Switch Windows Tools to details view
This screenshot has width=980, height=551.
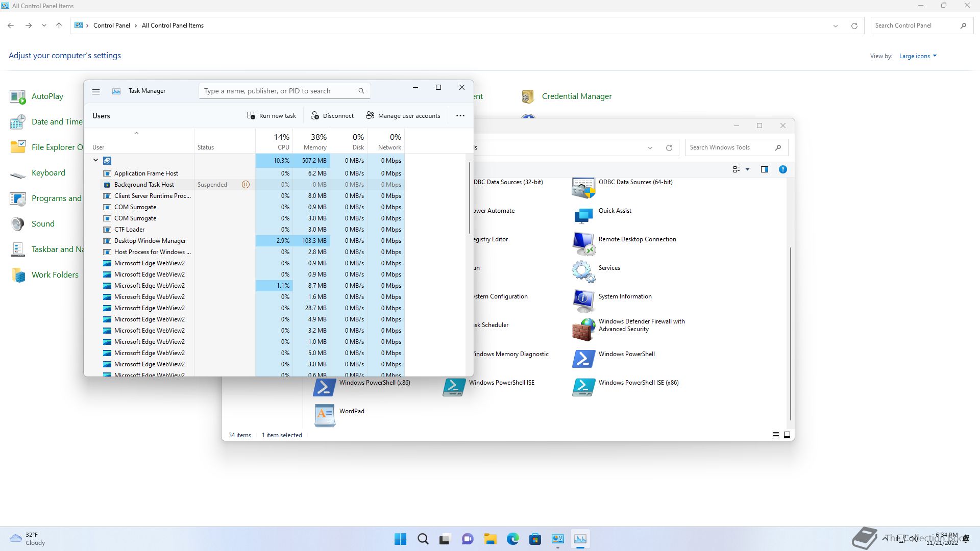[x=776, y=435]
